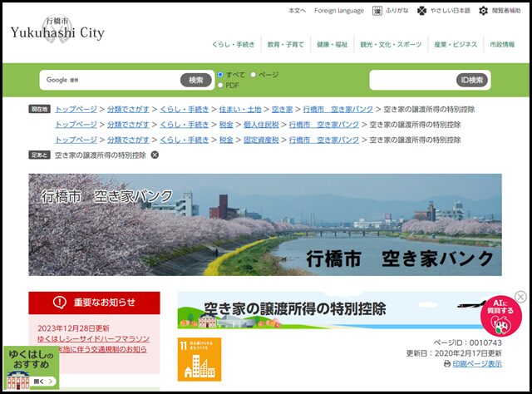The width and height of the screenshot is (532, 394).
Task: Click the 検索 search button
Action: click(x=196, y=80)
